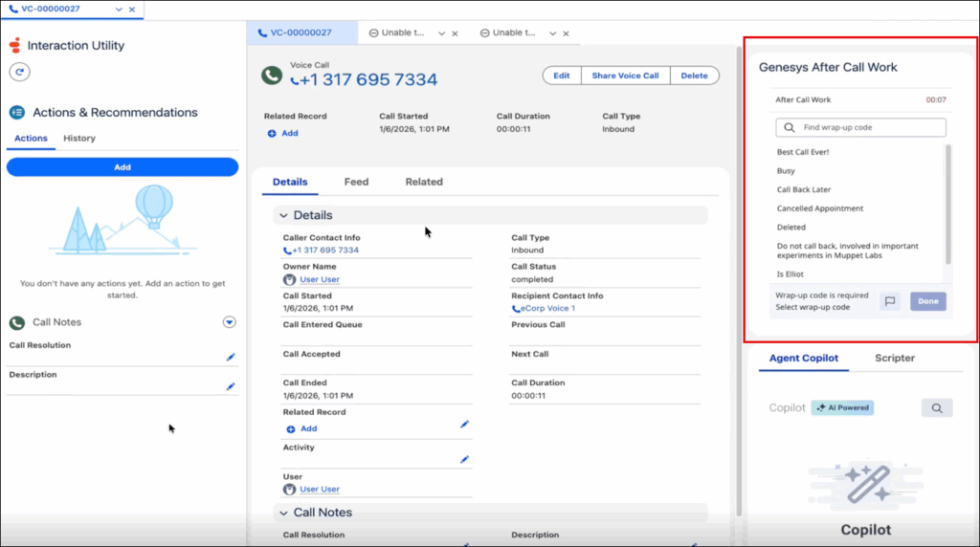The height and width of the screenshot is (547, 980).
Task: Open the Related tab
Action: 424,182
